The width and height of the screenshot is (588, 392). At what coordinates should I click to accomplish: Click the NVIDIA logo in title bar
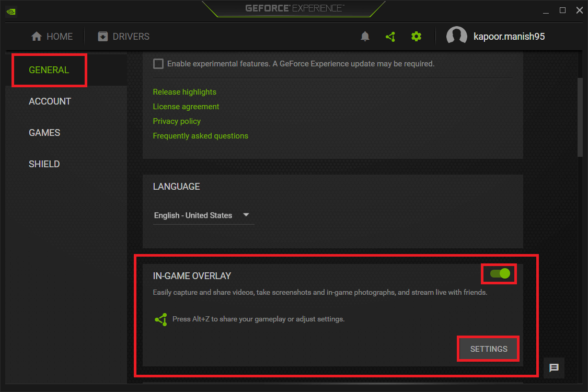10,10
